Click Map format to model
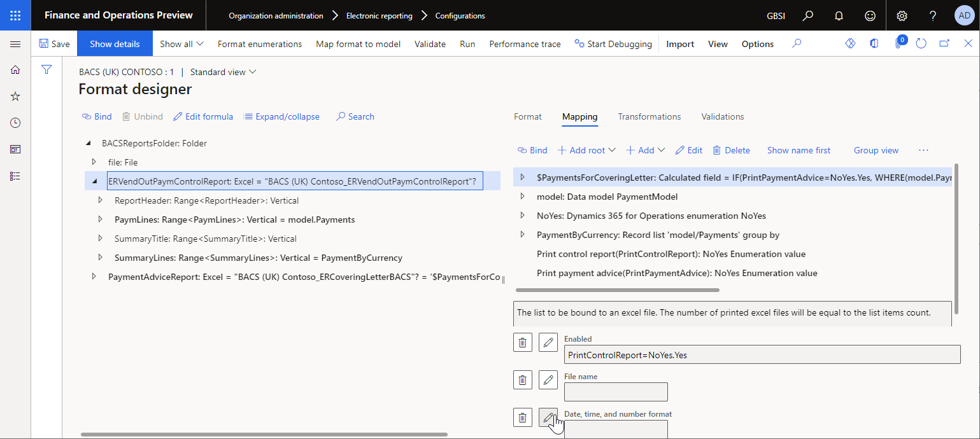The width and height of the screenshot is (980, 439). tap(359, 44)
